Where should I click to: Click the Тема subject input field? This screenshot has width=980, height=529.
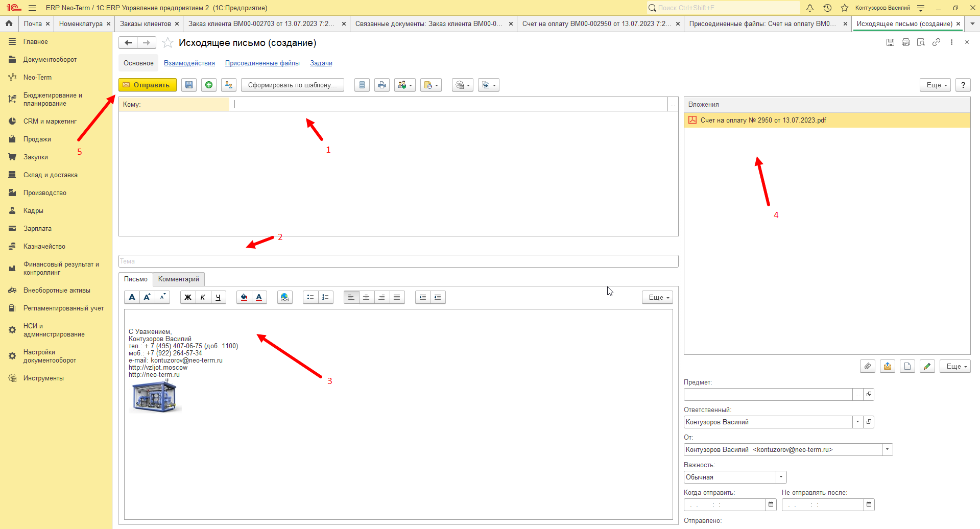398,261
